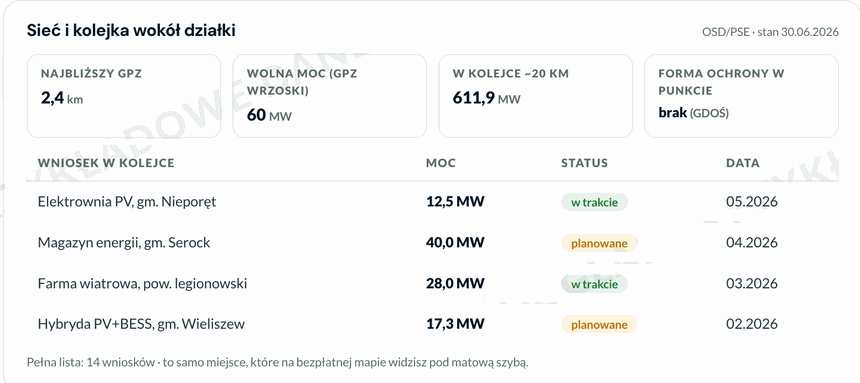Viewport: 860px width, 383px height.
Task: Open the Forma ochrony w punkcie card
Action: pyautogui.click(x=741, y=95)
